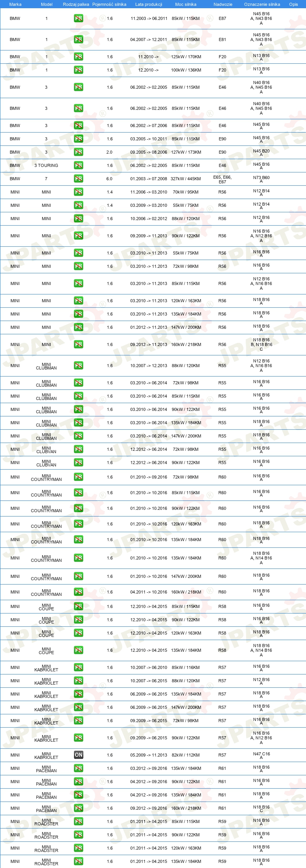Click fuel icon in BMW 3 TOURING row
Screen dimensions: 306x868
tap(78, 165)
